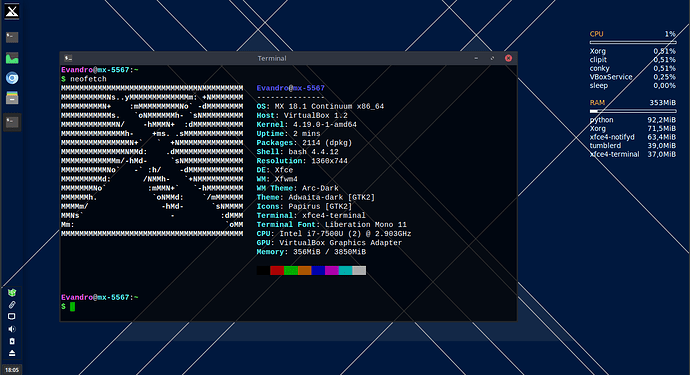The height and width of the screenshot is (375, 690).
Task: Click the 'DE: Xfce' line
Action: (x=275, y=170)
